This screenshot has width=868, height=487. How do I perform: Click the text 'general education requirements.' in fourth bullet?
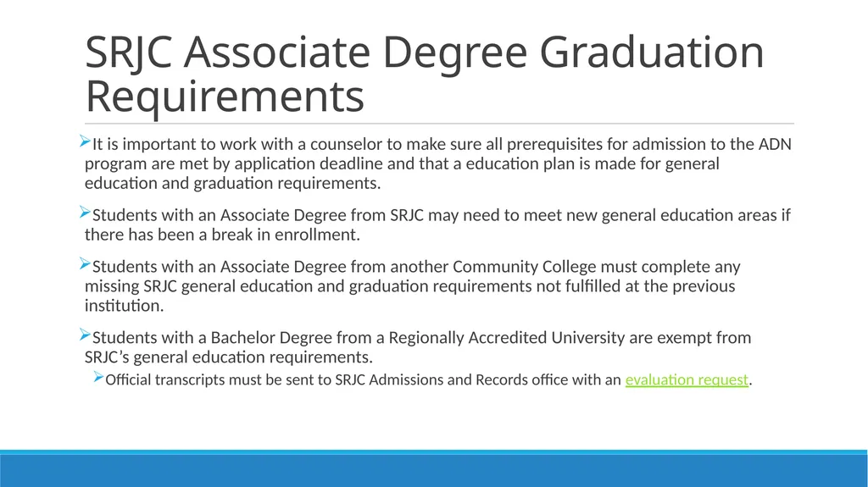tap(253, 357)
